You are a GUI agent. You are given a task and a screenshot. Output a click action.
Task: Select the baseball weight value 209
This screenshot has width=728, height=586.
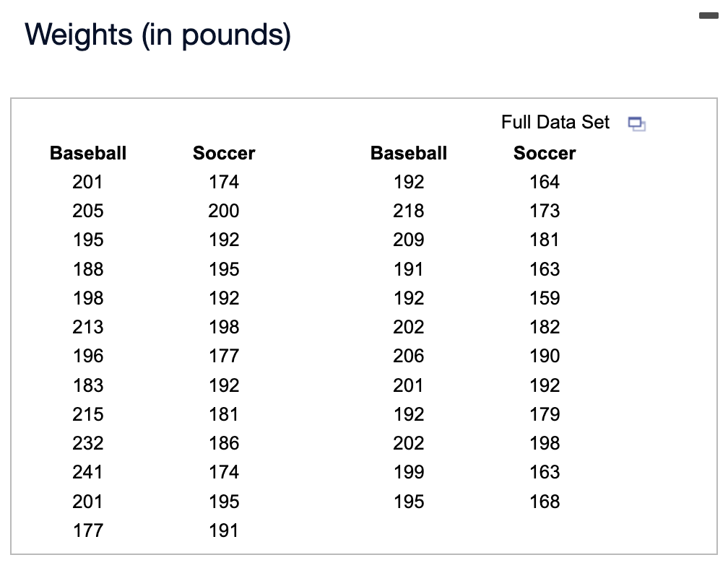409,240
